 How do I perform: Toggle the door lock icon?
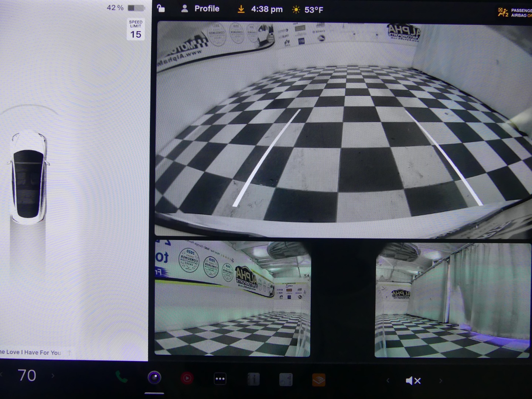(161, 8)
